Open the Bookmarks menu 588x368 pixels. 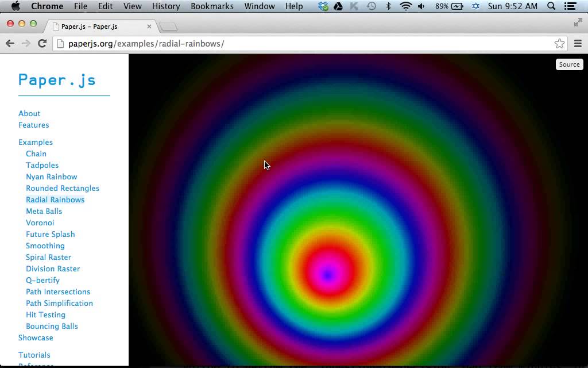tap(212, 6)
